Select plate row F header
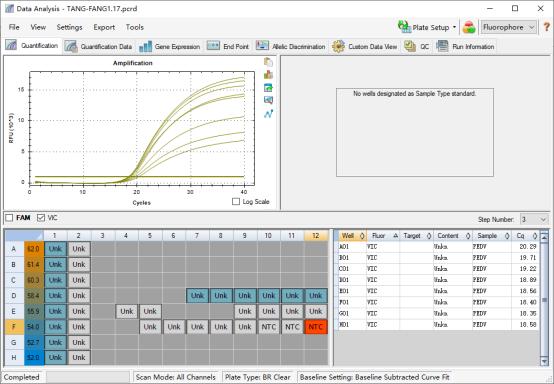 (x=14, y=327)
